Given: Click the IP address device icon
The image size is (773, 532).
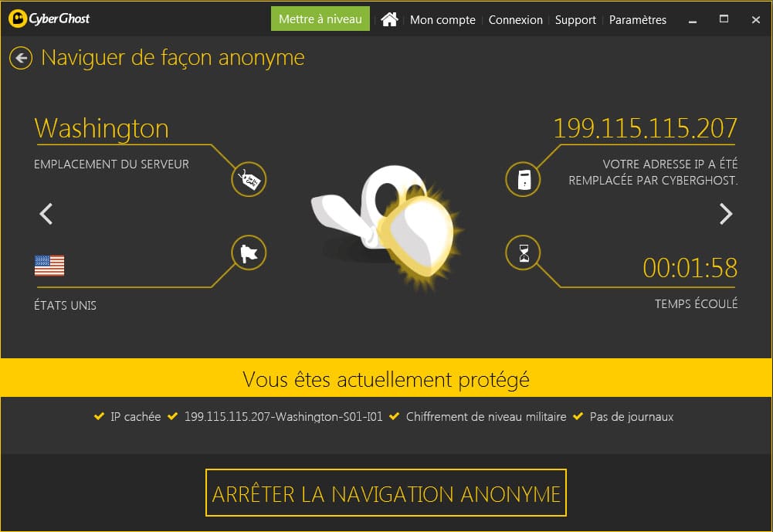Looking at the screenshot, I should point(523,179).
